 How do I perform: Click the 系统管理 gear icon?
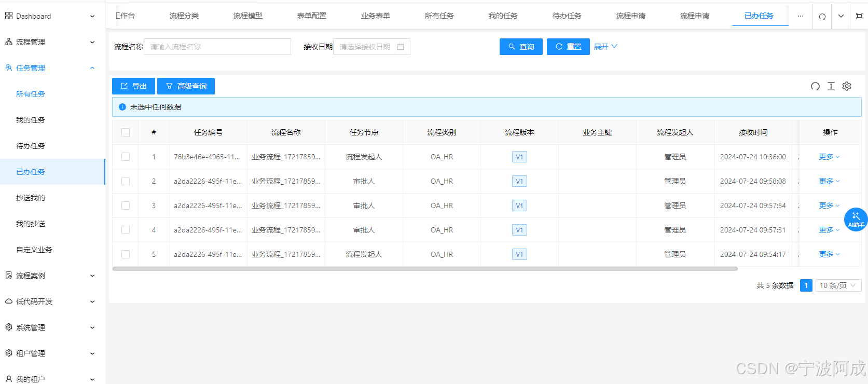(9, 327)
